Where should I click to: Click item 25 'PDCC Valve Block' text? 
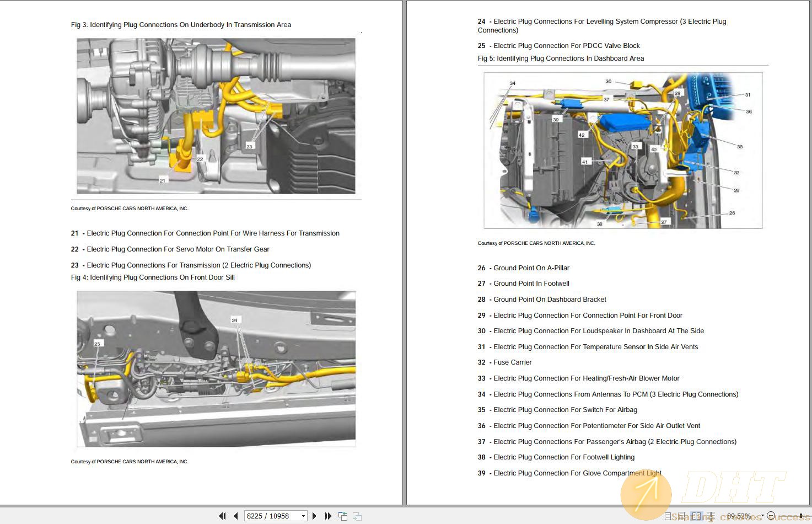pyautogui.click(x=611, y=46)
